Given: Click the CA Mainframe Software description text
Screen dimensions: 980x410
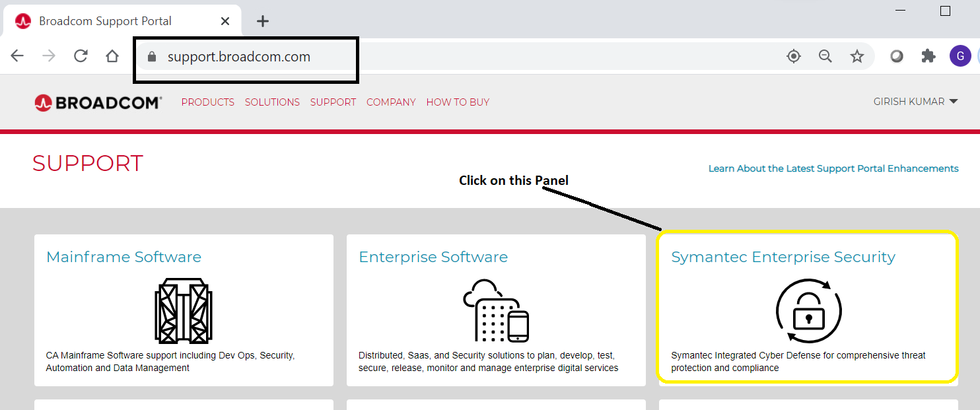Looking at the screenshot, I should pos(170,362).
